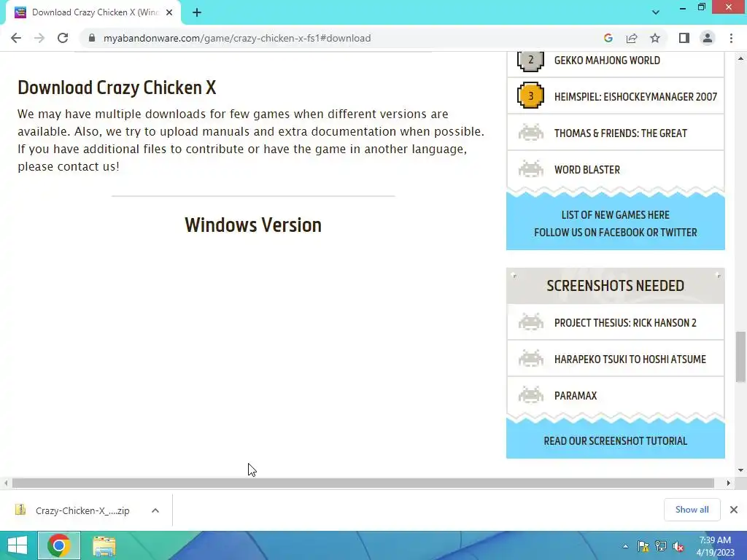This screenshot has height=560, width=747.
Task: Click the horizontal scrollbar thumb
Action: pyautogui.click(x=363, y=483)
